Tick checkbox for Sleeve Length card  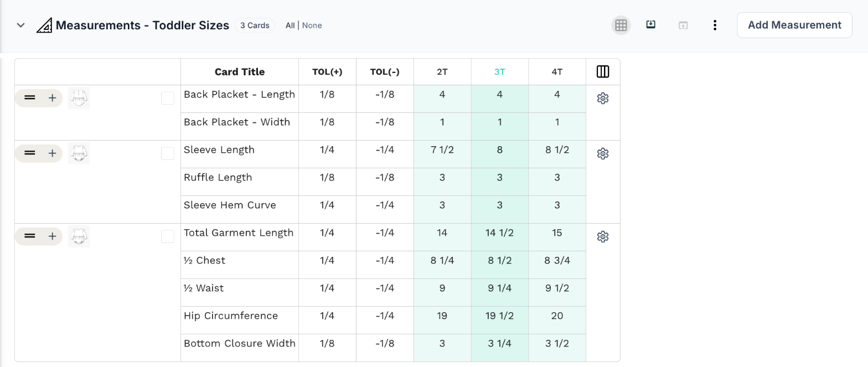[x=168, y=154]
